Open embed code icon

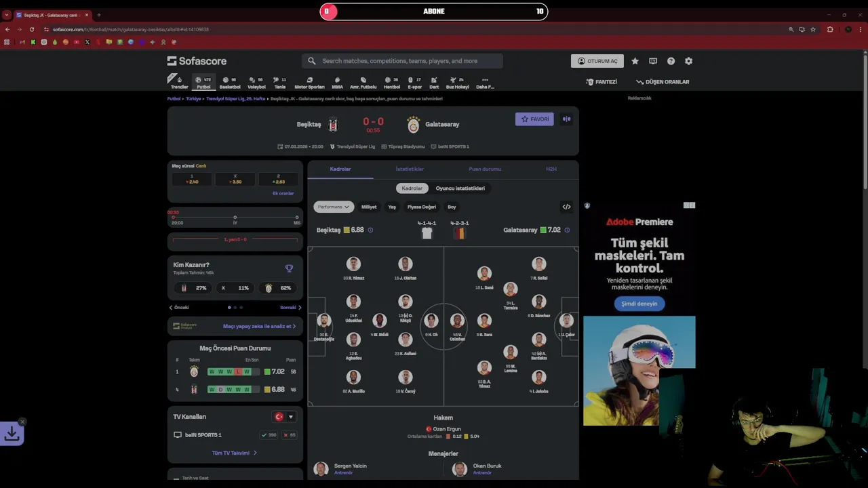click(x=566, y=207)
